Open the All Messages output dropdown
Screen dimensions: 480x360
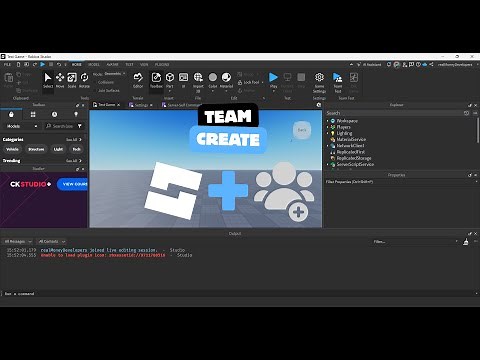point(18,241)
